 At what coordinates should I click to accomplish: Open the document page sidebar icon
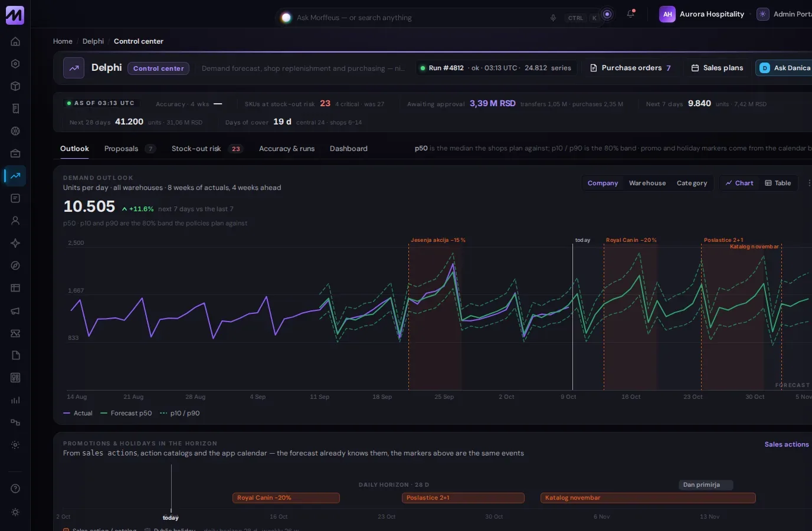15,355
